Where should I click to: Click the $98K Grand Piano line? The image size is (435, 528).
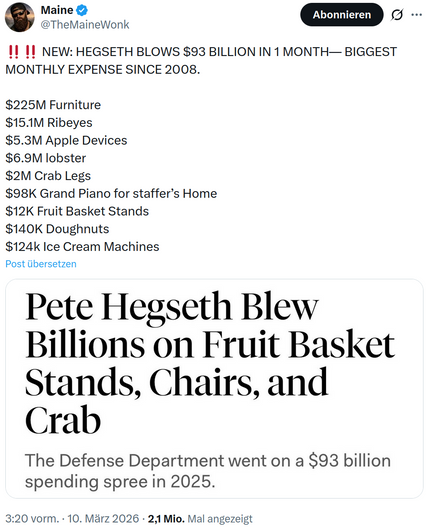tap(111, 194)
